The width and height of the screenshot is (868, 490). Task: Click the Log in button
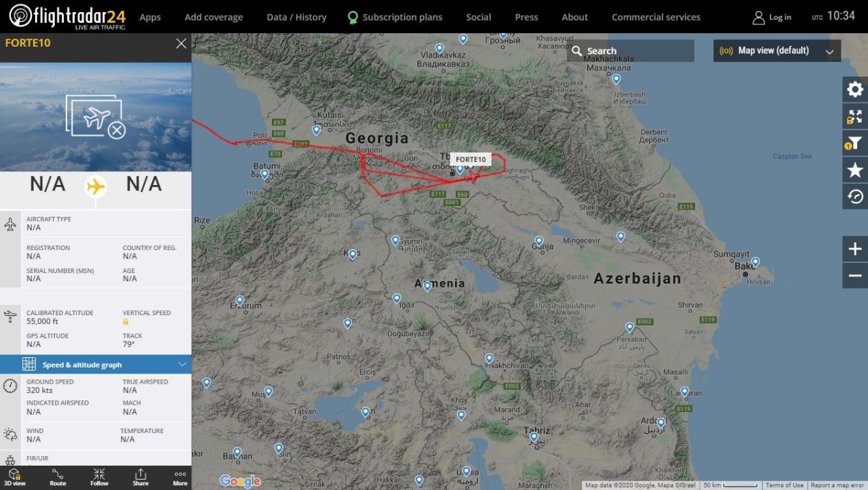772,17
